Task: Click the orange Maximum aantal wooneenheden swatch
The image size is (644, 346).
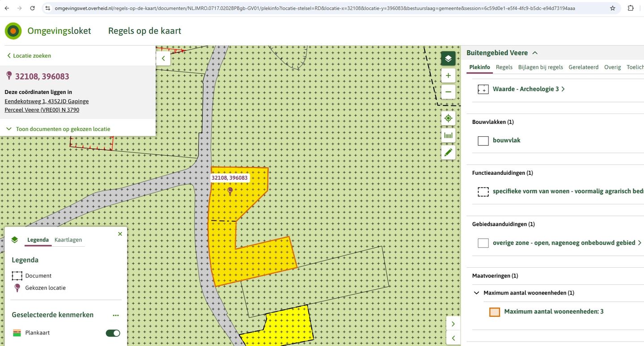Action: click(x=495, y=312)
